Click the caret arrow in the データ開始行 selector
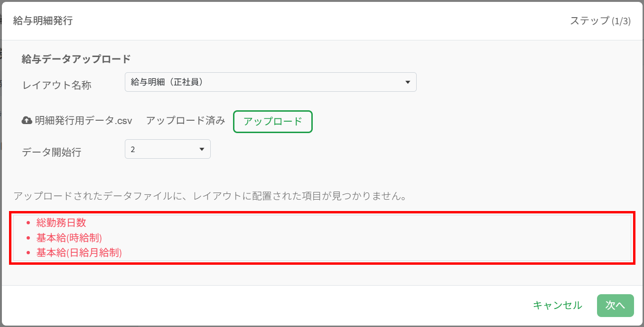The width and height of the screenshot is (644, 327). pyautogui.click(x=202, y=149)
